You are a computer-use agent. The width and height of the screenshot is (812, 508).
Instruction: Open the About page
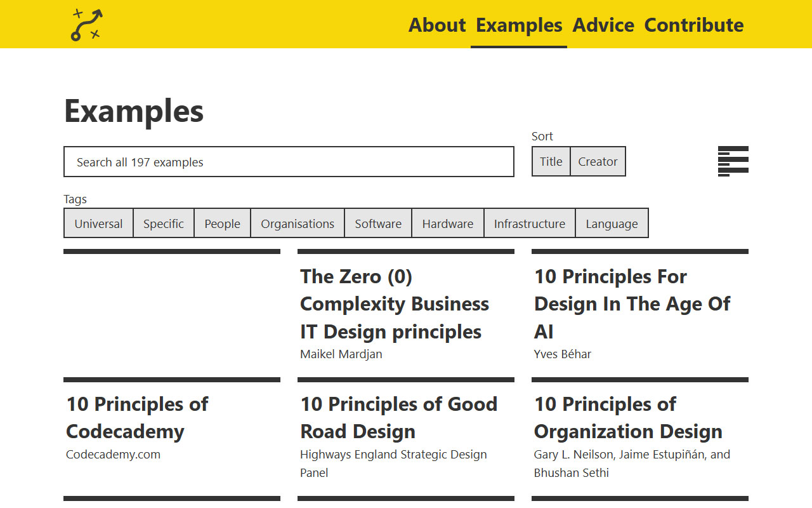click(437, 25)
